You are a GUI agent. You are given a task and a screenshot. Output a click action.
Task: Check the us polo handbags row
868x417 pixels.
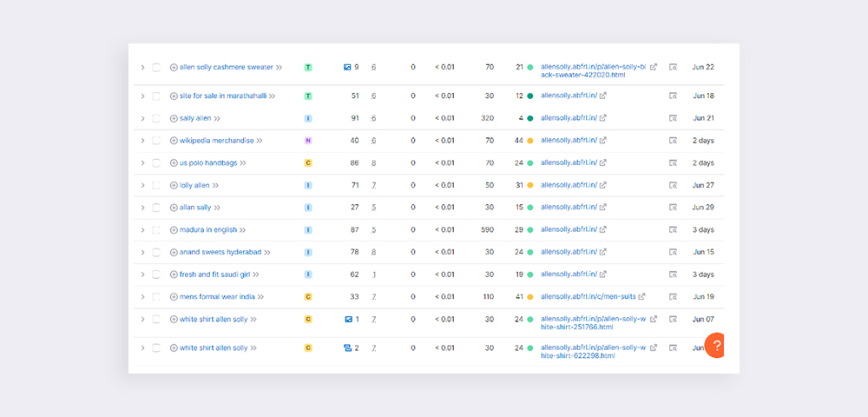pos(156,162)
